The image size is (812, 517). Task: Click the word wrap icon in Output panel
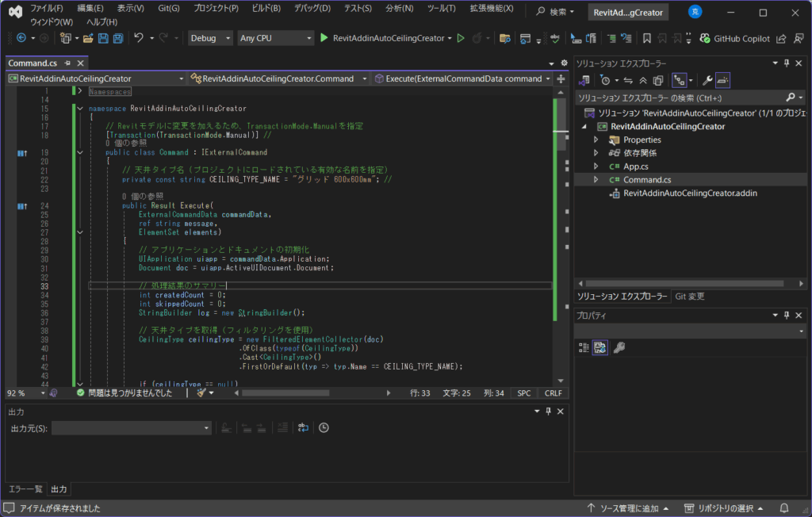click(303, 428)
